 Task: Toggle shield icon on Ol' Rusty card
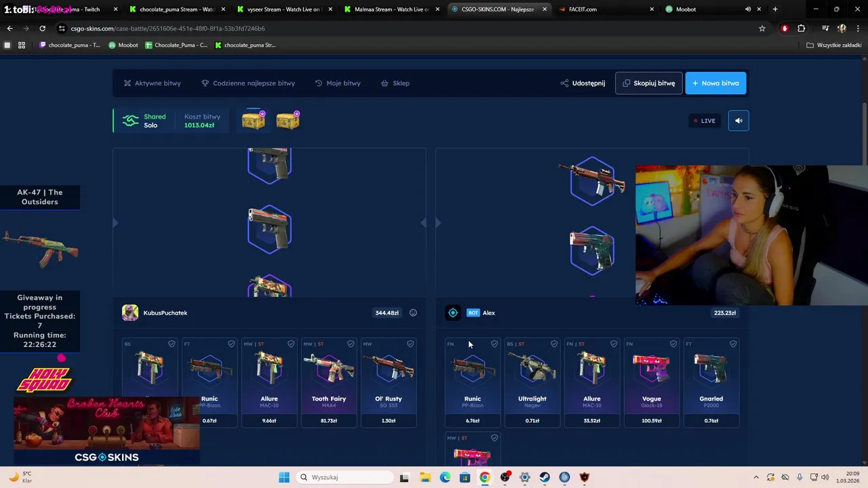[410, 344]
